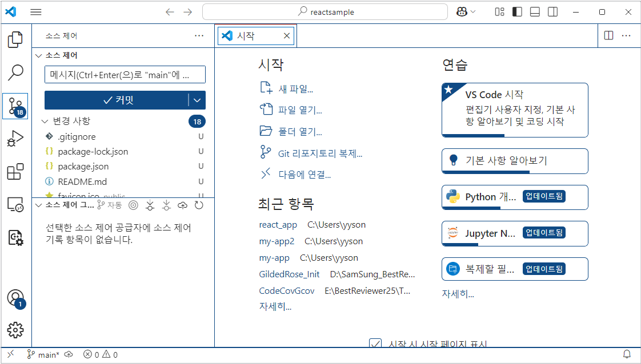Open the Copilot dropdown chevron
The height and width of the screenshot is (364, 641).
473,12
